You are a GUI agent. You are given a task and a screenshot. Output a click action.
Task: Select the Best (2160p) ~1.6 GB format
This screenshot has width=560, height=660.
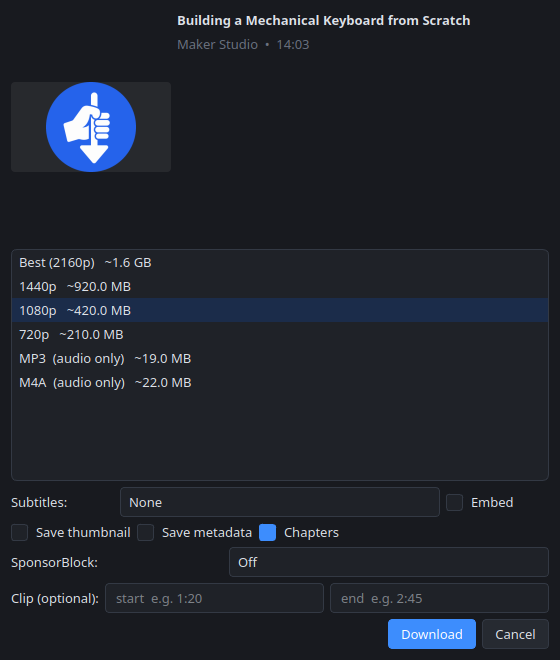click(280, 263)
